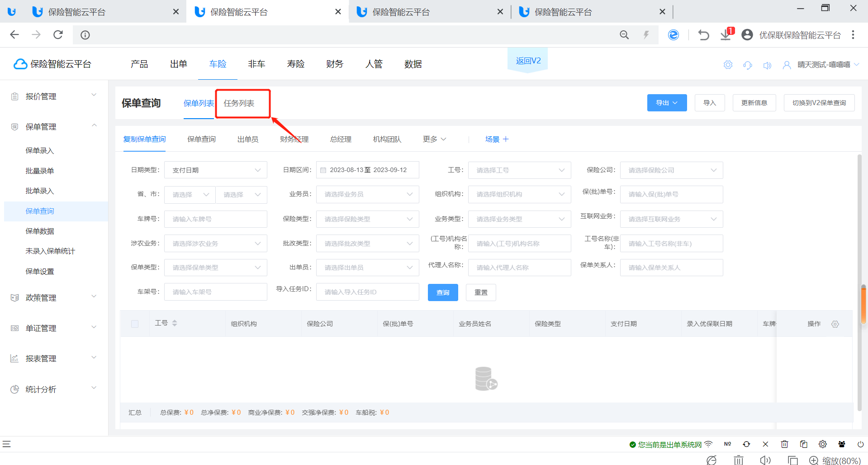Click the blue 导出 button

(x=667, y=103)
